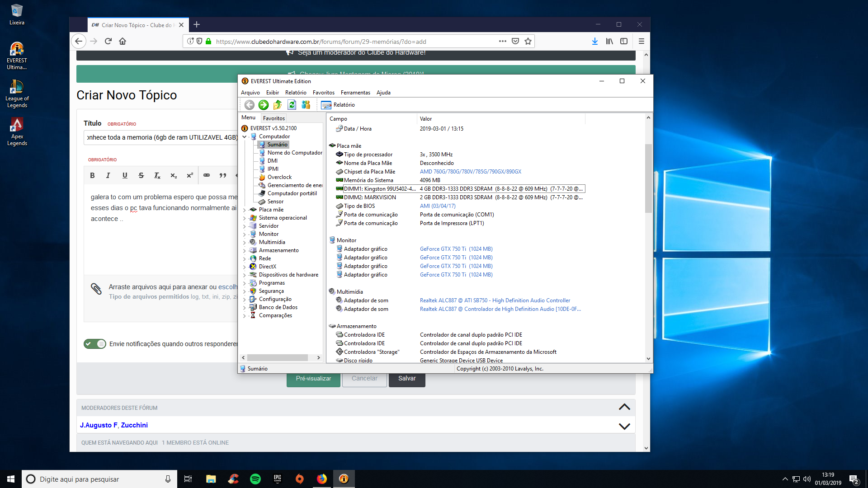868x488 pixels.
Task: Expand DirectX tree node
Action: click(x=245, y=267)
